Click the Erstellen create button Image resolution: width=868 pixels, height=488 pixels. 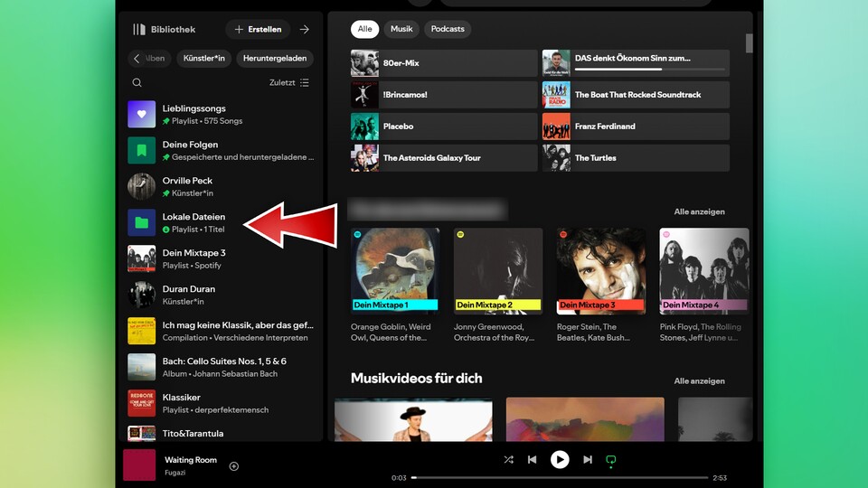tap(258, 29)
